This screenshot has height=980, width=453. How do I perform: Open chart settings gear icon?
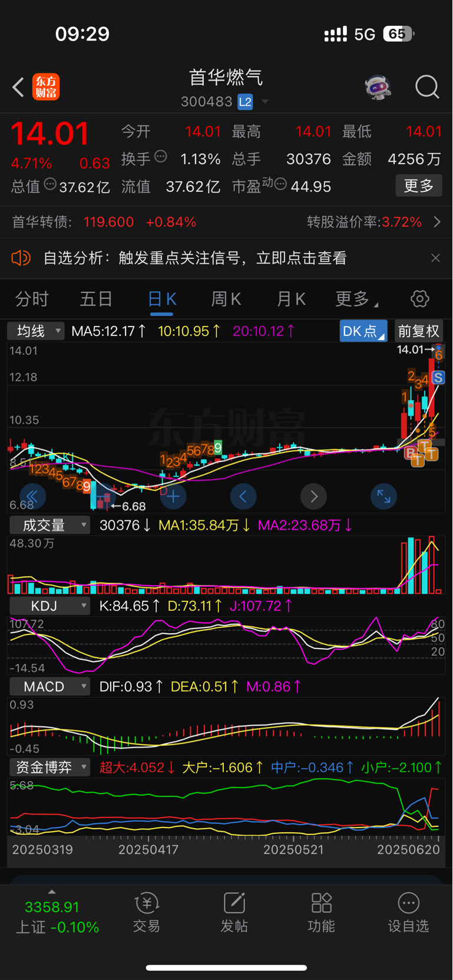click(420, 298)
